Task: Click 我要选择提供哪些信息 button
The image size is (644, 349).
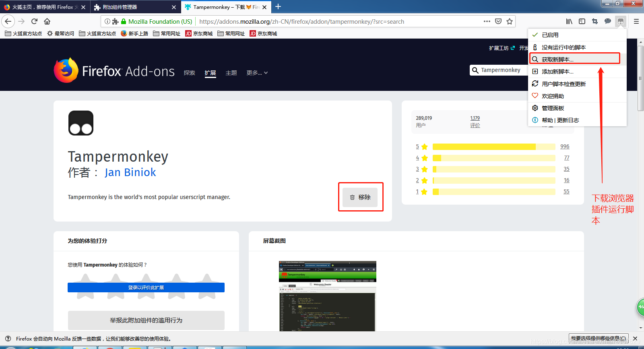Action: click(599, 338)
